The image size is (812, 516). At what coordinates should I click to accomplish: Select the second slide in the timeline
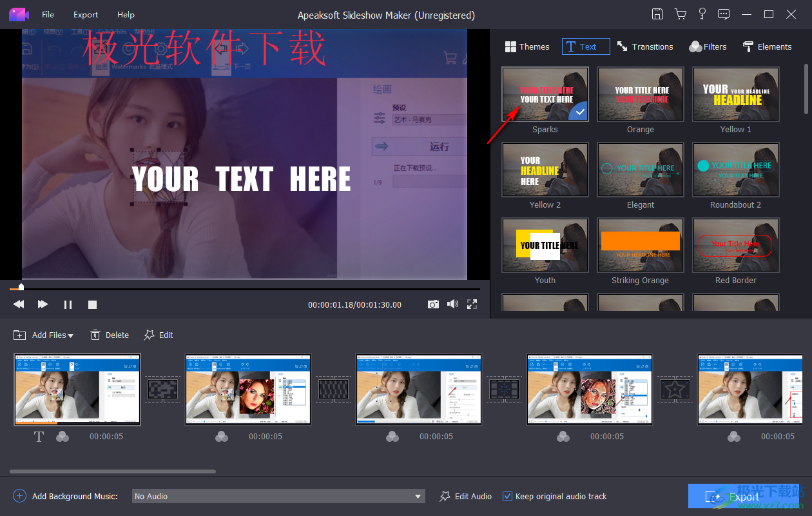(248, 389)
